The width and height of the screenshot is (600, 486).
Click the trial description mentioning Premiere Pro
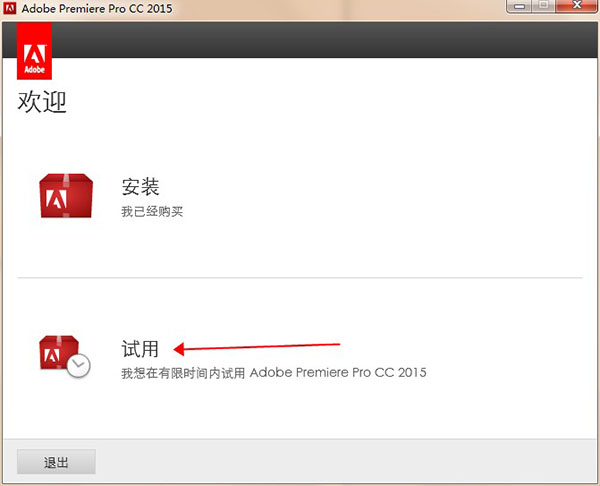click(x=273, y=373)
